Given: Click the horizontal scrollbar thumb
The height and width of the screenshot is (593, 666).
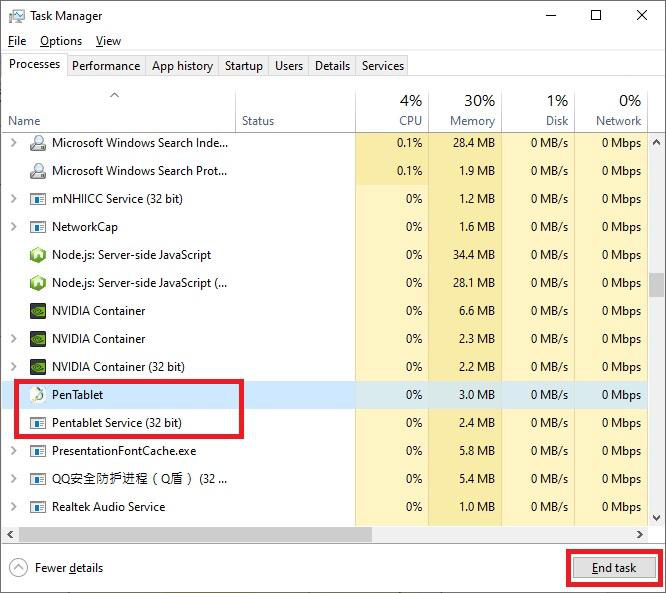Looking at the screenshot, I should 195,534.
